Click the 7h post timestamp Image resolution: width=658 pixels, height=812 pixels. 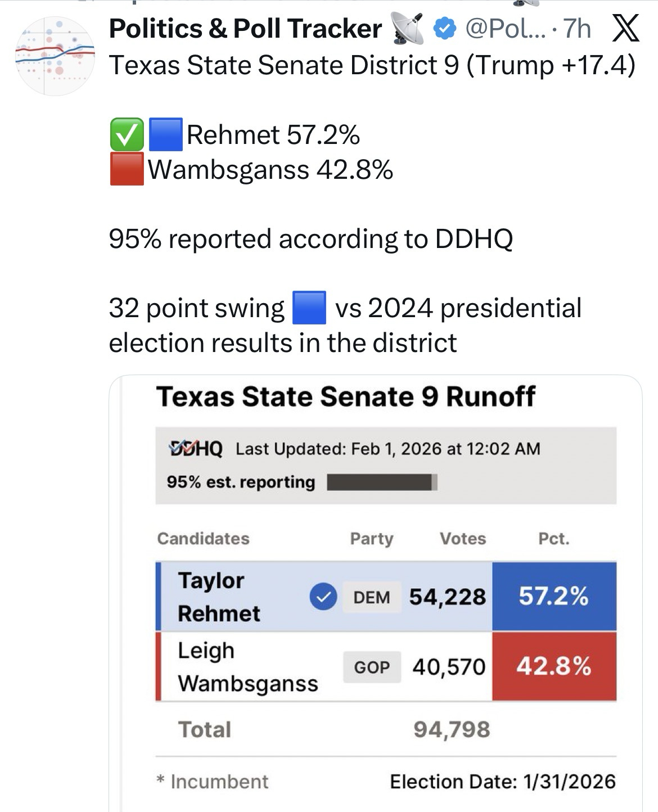(x=577, y=28)
